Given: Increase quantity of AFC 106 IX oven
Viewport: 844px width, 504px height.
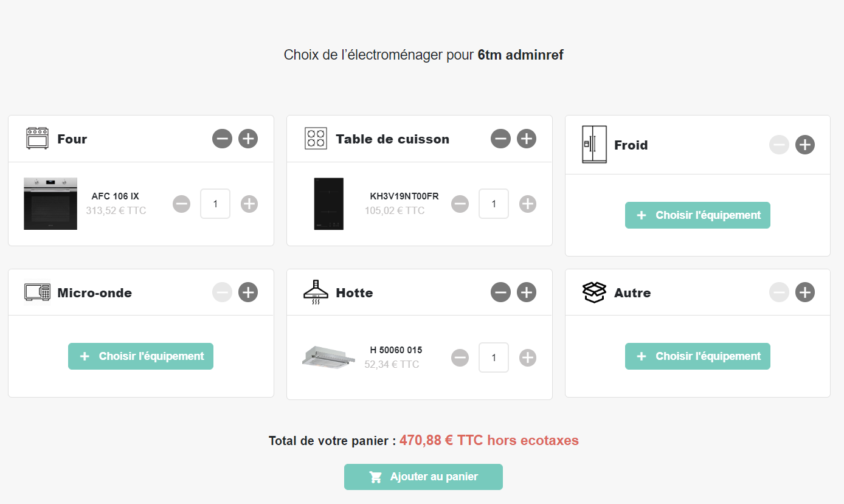Looking at the screenshot, I should [249, 204].
